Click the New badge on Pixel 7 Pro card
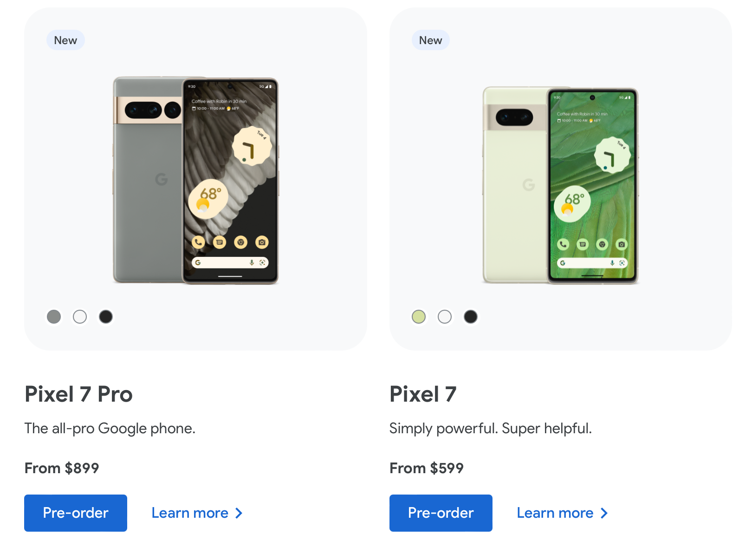The height and width of the screenshot is (560, 752). point(65,40)
